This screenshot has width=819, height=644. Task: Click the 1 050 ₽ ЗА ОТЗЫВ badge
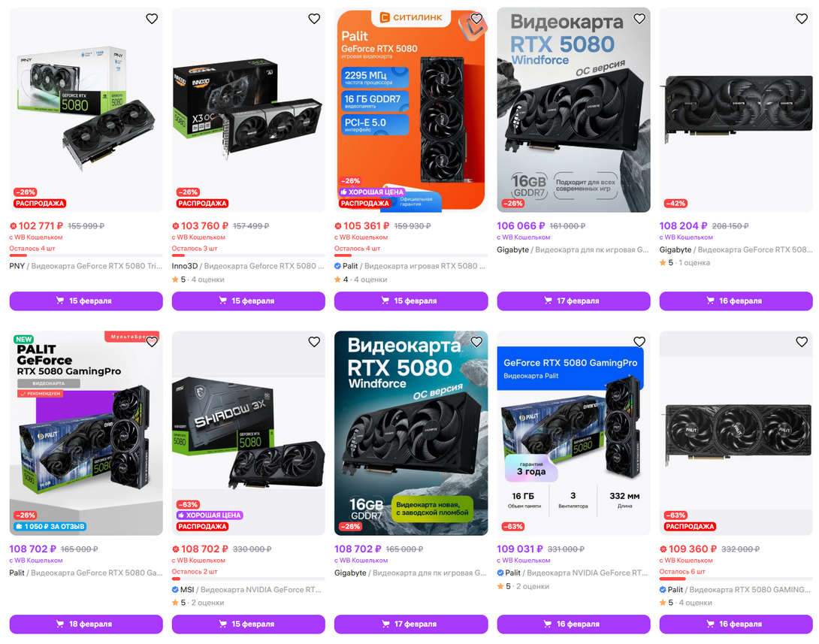coord(50,527)
